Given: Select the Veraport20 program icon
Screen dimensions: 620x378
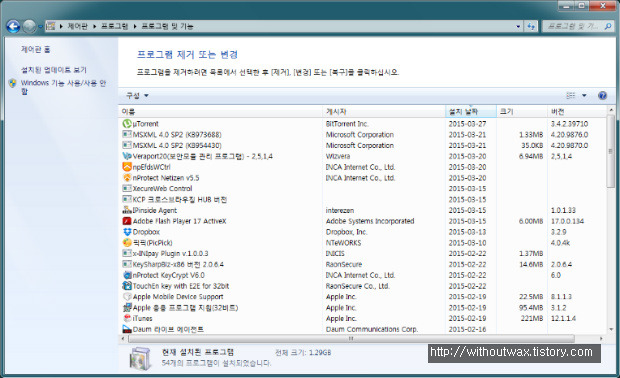Looking at the screenshot, I should click(127, 156).
